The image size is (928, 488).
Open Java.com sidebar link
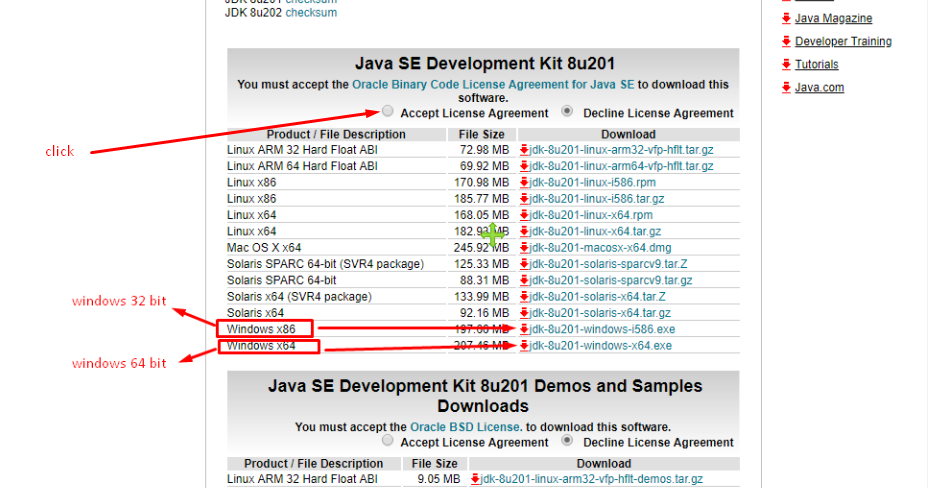[x=820, y=88]
